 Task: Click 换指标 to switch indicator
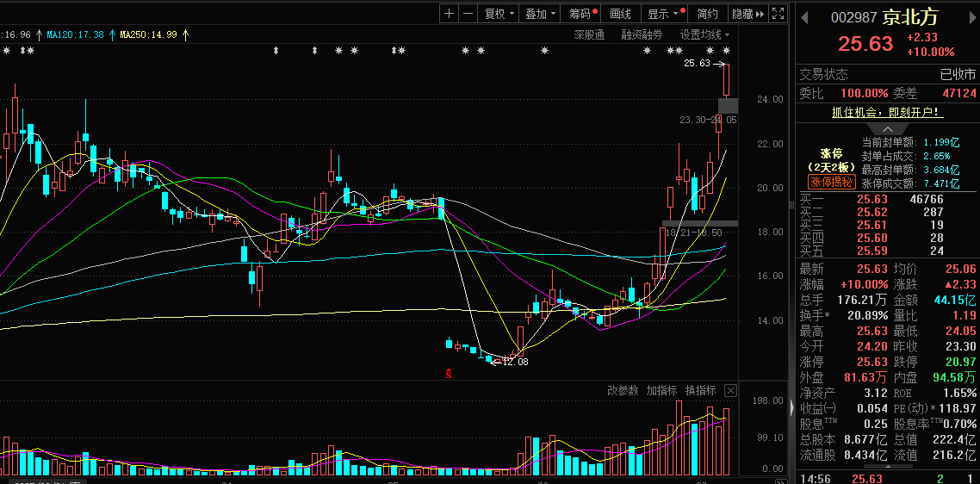click(701, 391)
